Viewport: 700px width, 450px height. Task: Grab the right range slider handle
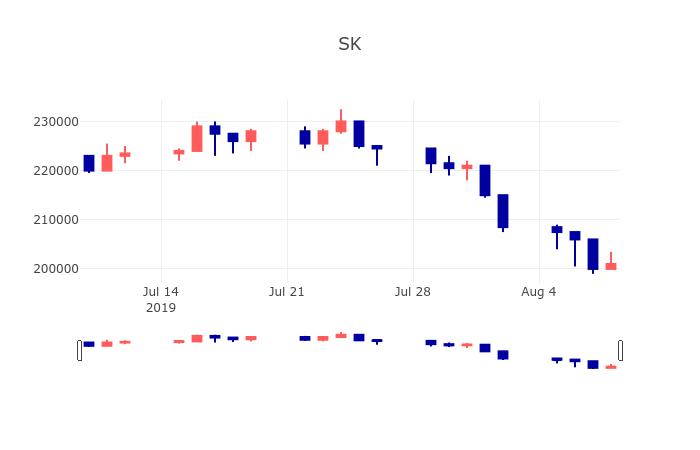click(621, 350)
